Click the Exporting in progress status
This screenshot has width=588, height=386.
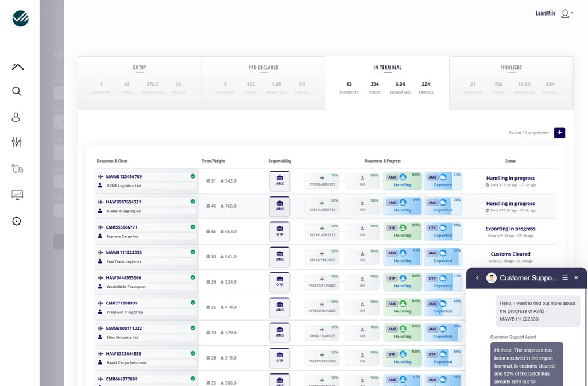tap(510, 229)
